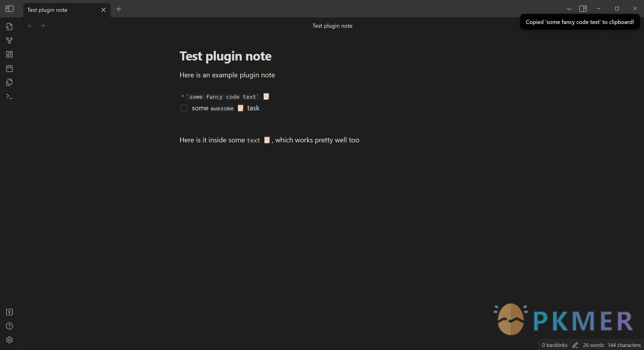The width and height of the screenshot is (644, 350).
Task: Open a new tab with the plus button
Action: [119, 9]
